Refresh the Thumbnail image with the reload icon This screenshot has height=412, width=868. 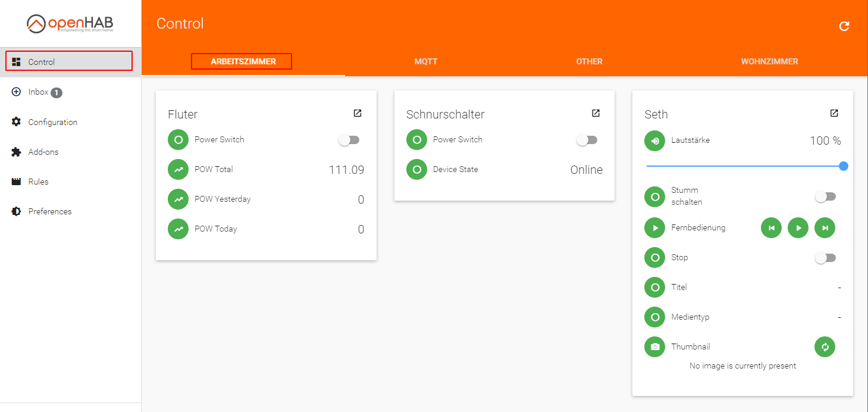(x=825, y=347)
